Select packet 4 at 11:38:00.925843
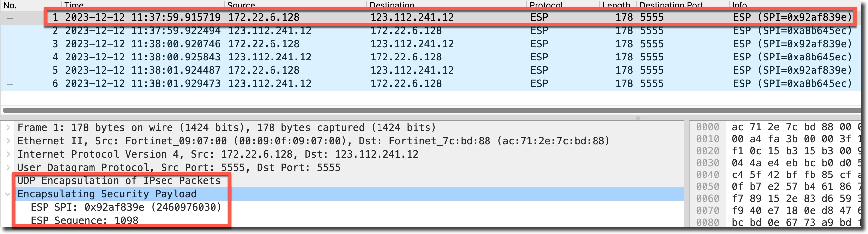Viewport: 868px width, 234px height. tap(270, 57)
